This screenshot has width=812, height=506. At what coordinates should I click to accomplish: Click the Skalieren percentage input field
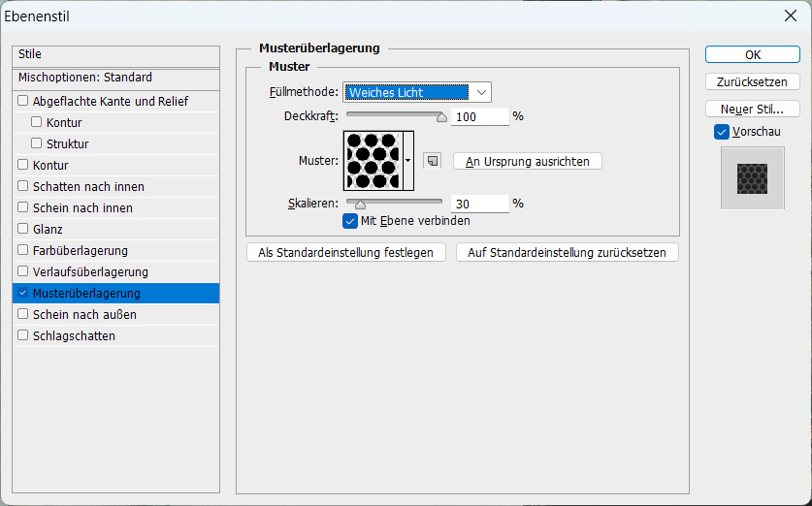[x=479, y=204]
